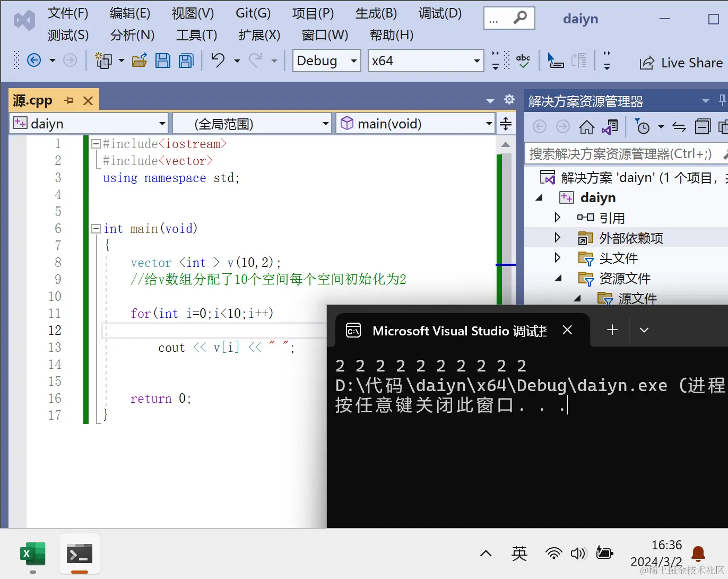
Task: Click search magnifier in title bar
Action: click(x=519, y=18)
